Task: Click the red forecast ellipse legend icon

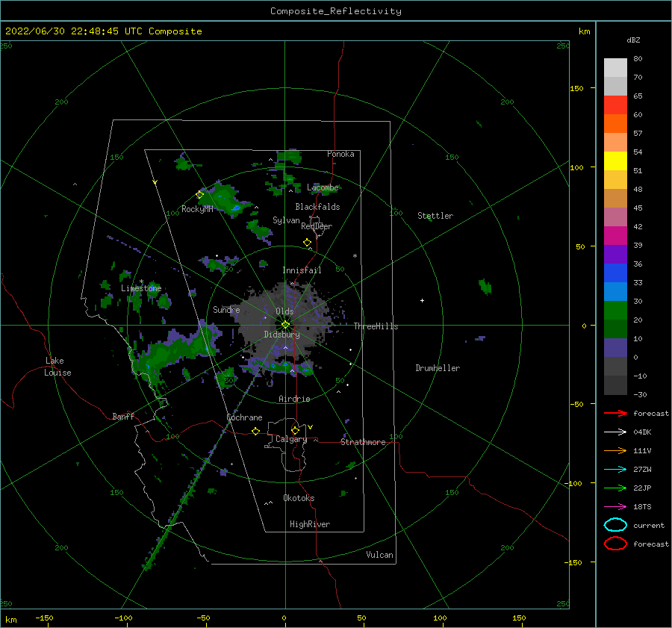Action: [615, 544]
